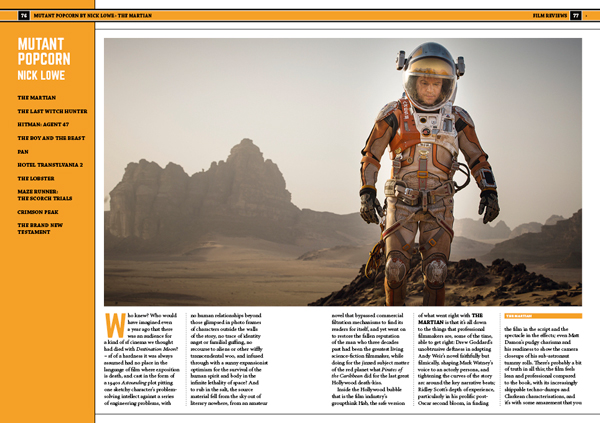Click the 'Mutant Popcorn' title heading
600x423 pixels.
point(44,52)
